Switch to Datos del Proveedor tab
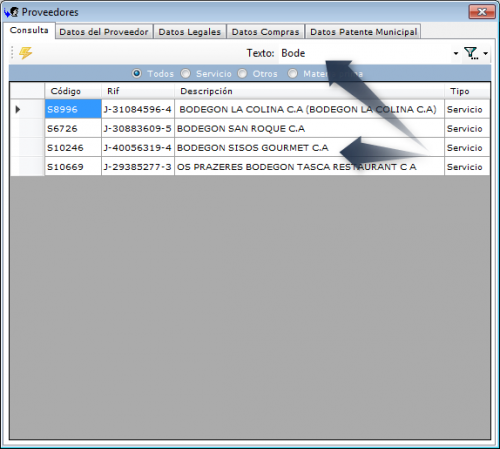Viewport: 500px width, 449px height. [104, 32]
